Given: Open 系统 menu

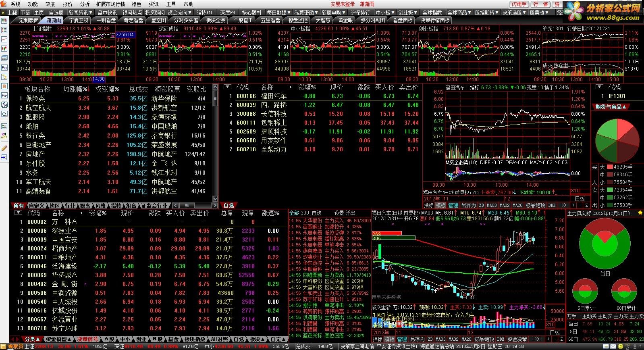Looking at the screenshot, I should point(16,4).
